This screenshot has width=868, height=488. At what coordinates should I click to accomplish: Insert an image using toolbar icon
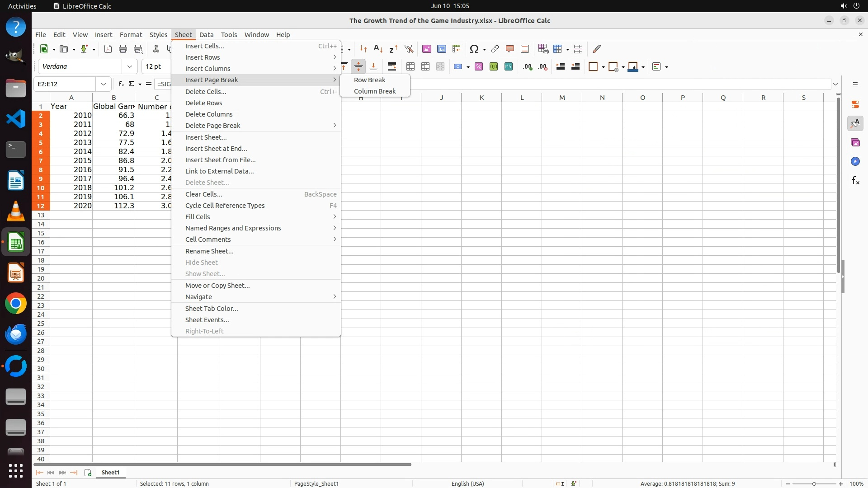[426, 49]
